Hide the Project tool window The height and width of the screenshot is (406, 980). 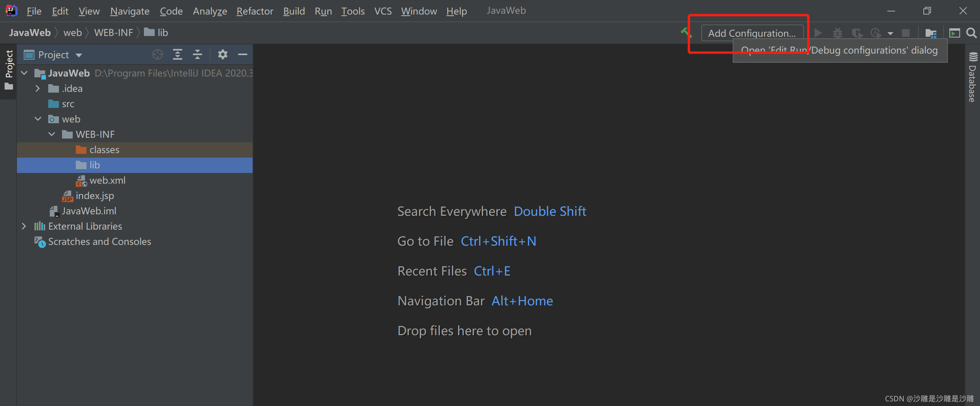click(243, 55)
